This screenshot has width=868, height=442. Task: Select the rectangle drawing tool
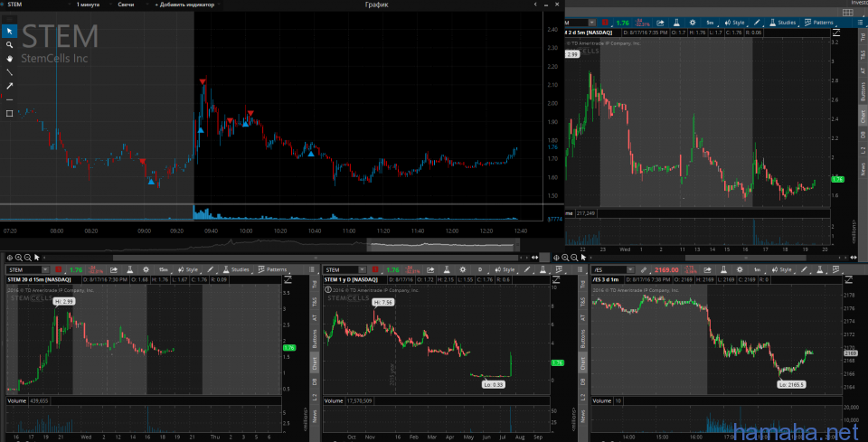9,113
